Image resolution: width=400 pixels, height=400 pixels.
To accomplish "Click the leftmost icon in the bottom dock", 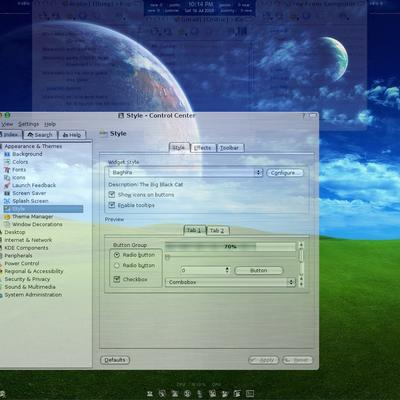I will coord(150,393).
